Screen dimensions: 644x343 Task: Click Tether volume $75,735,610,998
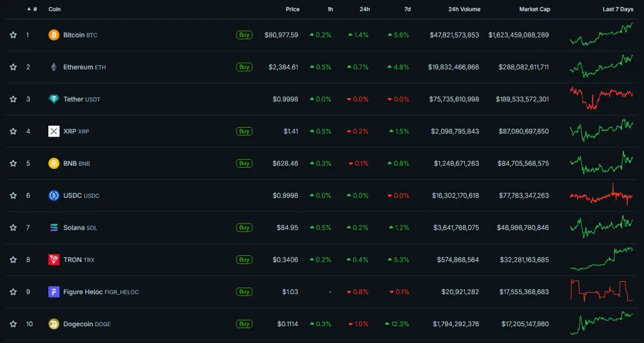point(454,99)
